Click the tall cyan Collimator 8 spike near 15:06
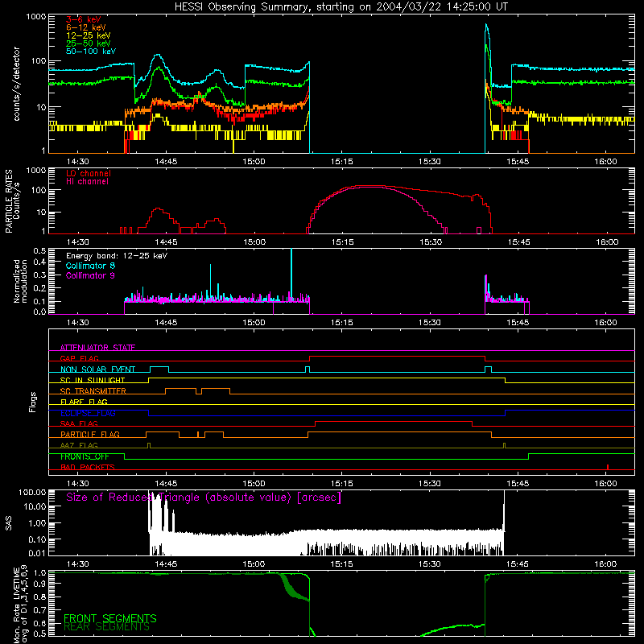 click(x=291, y=273)
